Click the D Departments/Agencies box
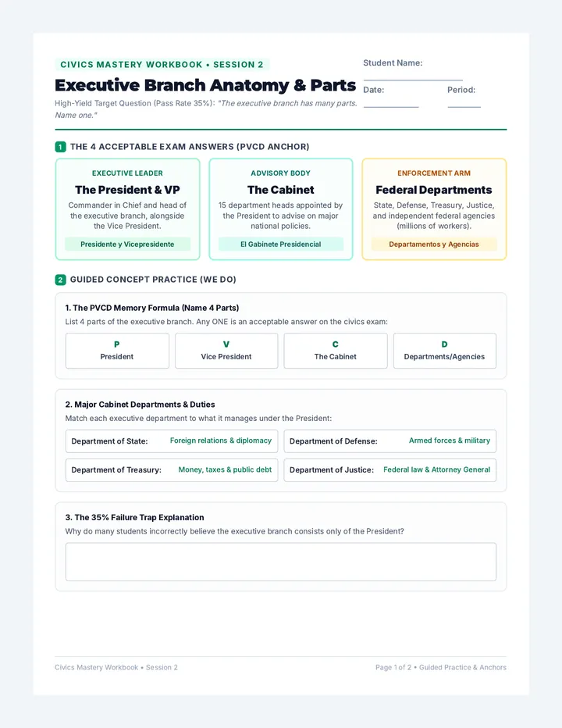The width and height of the screenshot is (562, 728). pyautogui.click(x=445, y=351)
